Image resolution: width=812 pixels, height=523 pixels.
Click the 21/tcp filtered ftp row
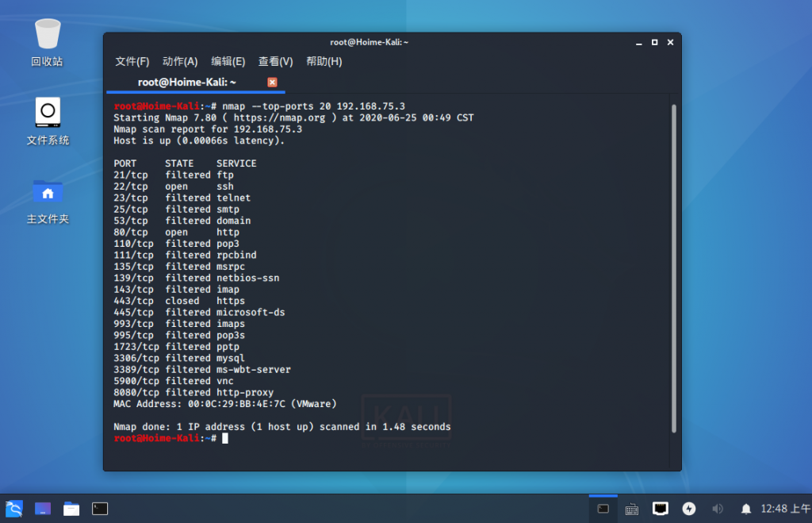174,175
